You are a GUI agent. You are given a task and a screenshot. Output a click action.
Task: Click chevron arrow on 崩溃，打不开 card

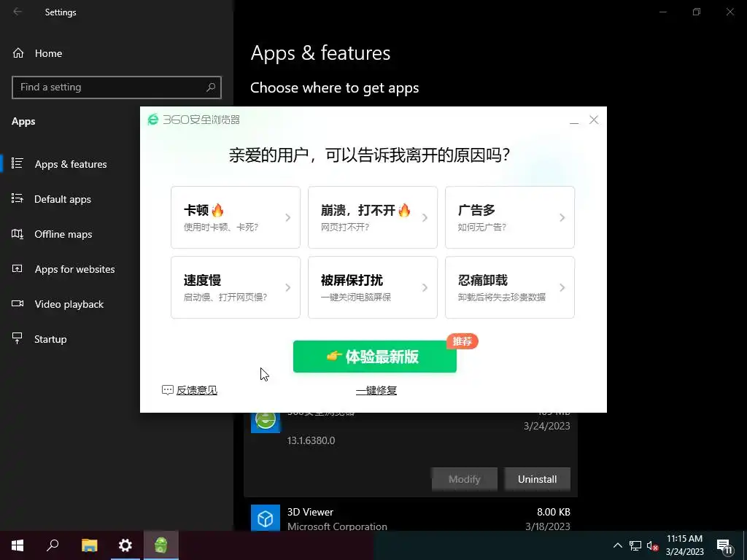pos(425,217)
